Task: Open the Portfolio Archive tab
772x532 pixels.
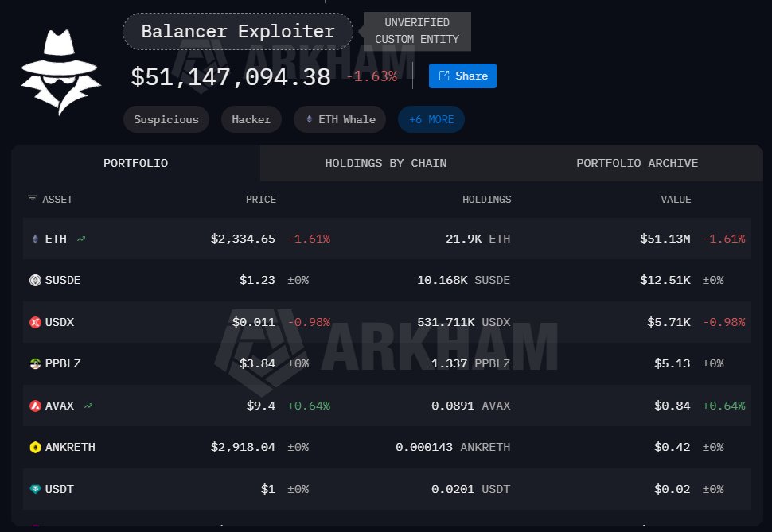Action: [637, 163]
